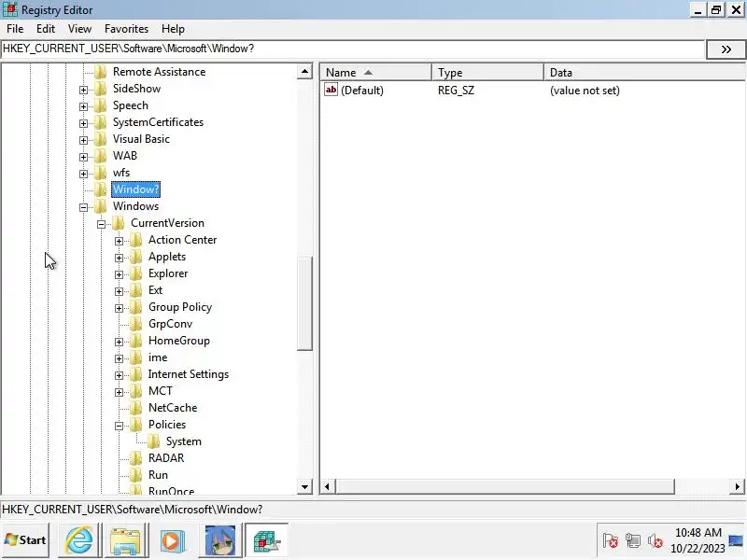
Task: Collapse the Policies key
Action: (x=120, y=426)
